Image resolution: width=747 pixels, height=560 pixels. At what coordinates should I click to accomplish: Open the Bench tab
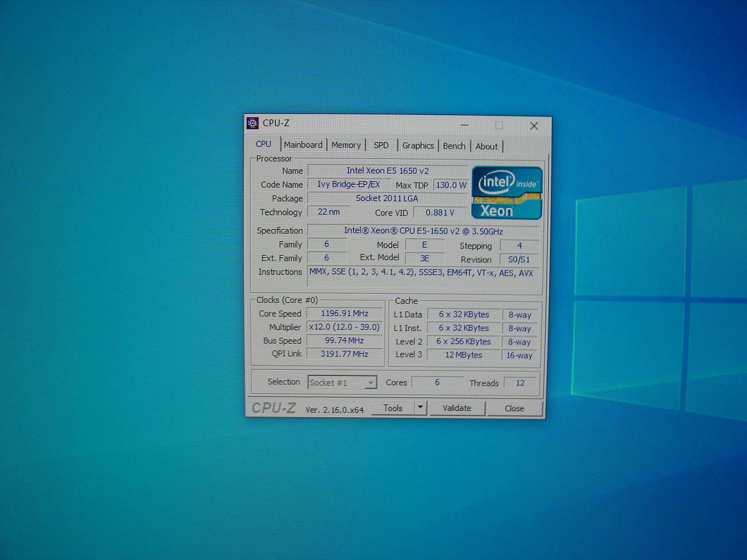(x=454, y=146)
